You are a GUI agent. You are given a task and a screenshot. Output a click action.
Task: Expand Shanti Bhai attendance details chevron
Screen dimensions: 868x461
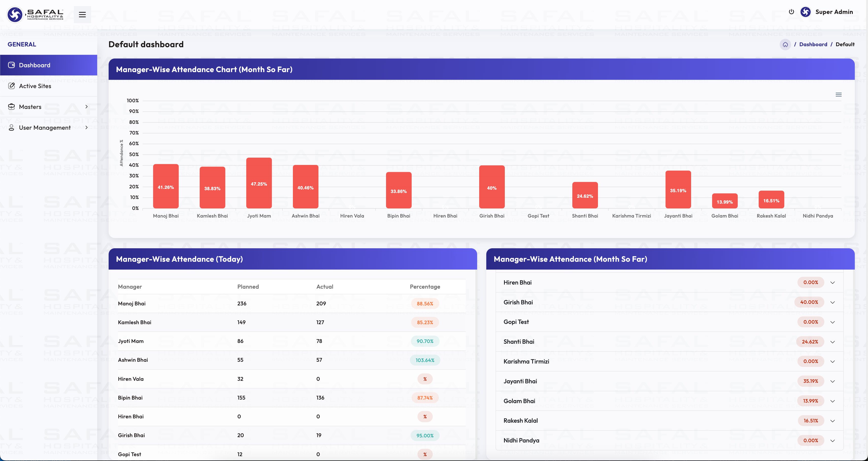click(x=832, y=342)
